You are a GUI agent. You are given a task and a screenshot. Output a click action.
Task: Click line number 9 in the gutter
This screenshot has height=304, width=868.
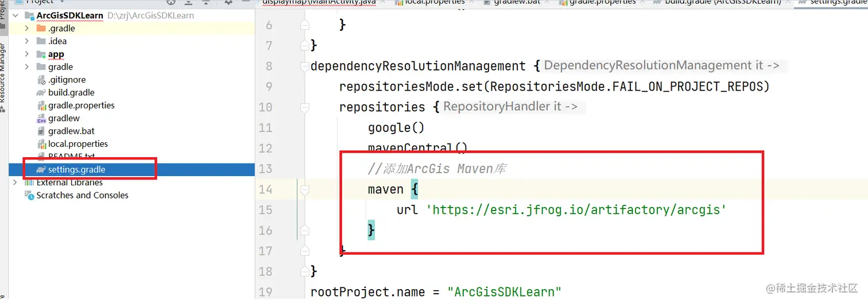point(269,87)
